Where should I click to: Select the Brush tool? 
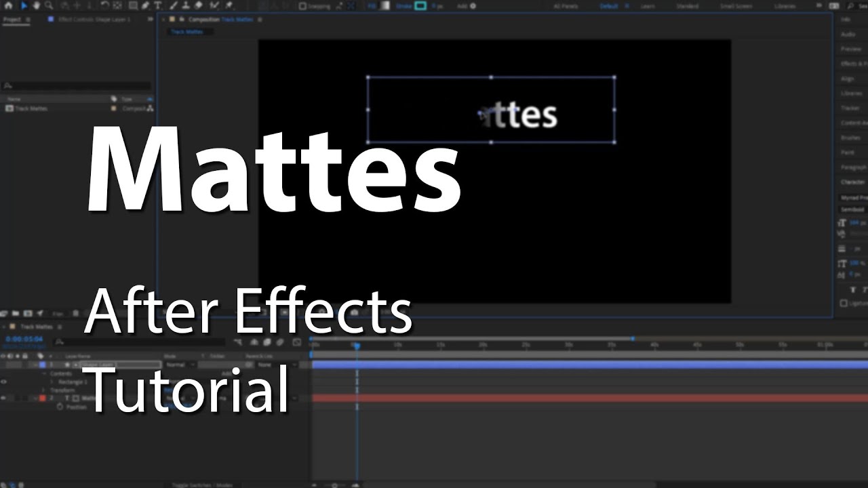173,5
